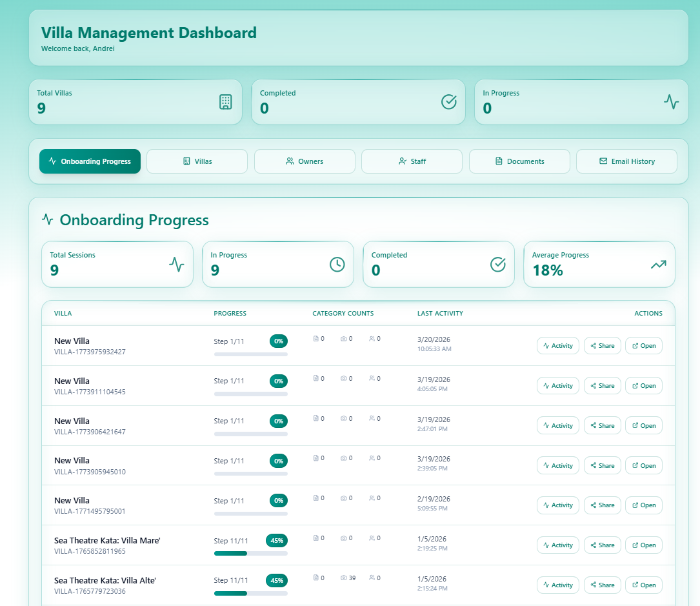
Task: Click the pulse icon in top In Progress card
Action: pyautogui.click(x=671, y=102)
